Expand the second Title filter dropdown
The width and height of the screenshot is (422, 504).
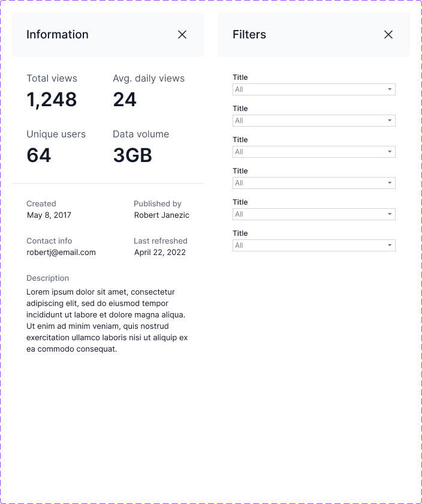coord(314,121)
